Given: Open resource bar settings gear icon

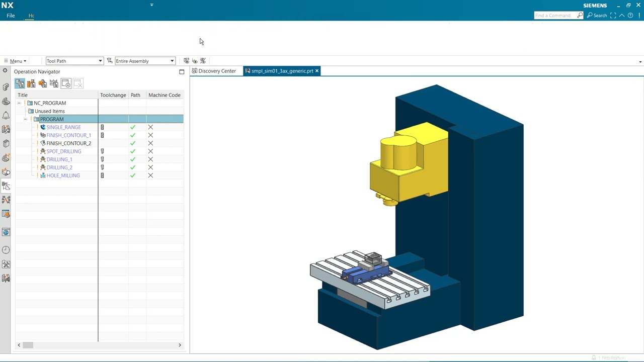Looking at the screenshot, I should (5, 71).
